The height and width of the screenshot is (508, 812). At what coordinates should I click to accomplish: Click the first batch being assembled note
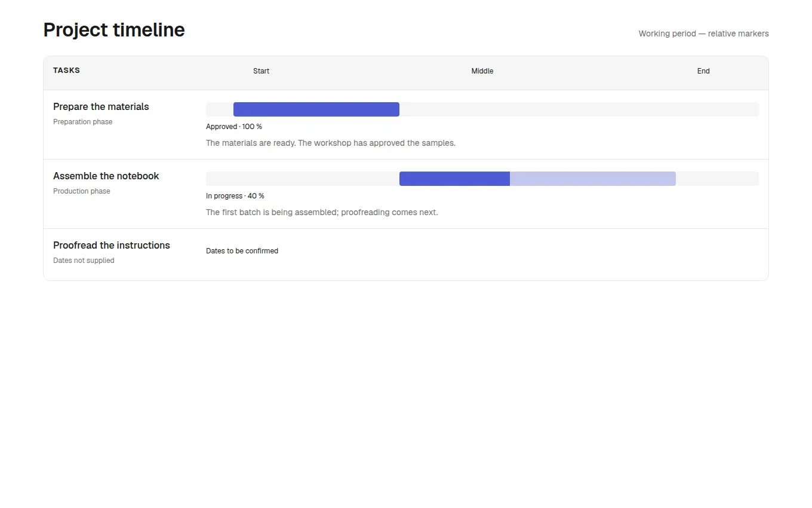coord(322,212)
